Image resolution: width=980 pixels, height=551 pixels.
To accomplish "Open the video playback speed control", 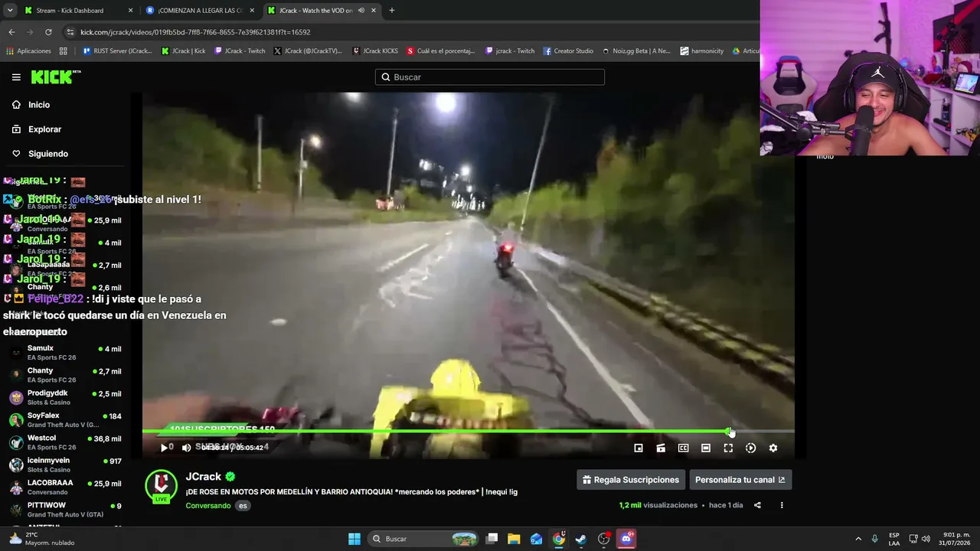I will [750, 448].
